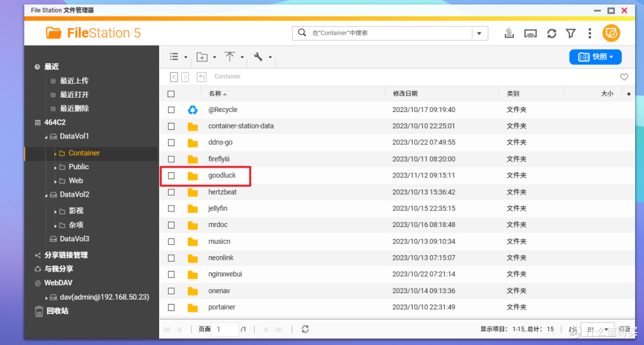The height and width of the screenshot is (345, 644).
Task: Collapse the DataVol2 tree node
Action: [46, 195]
